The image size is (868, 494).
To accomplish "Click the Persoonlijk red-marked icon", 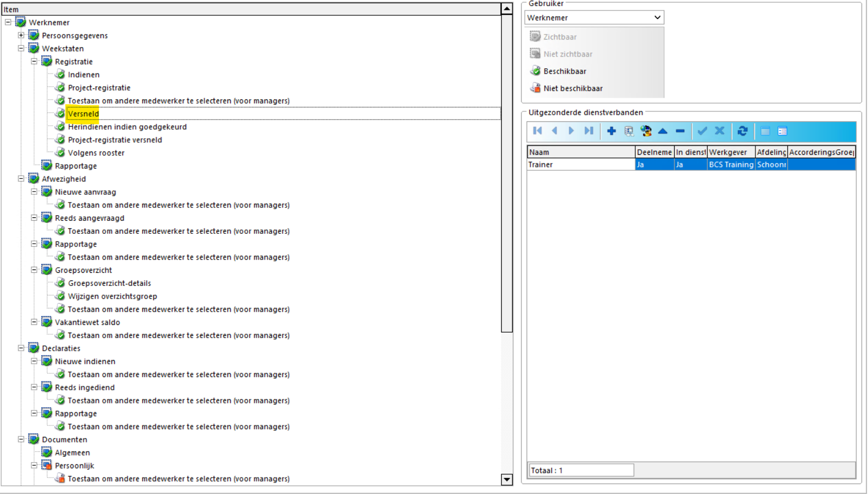I will [x=47, y=465].
